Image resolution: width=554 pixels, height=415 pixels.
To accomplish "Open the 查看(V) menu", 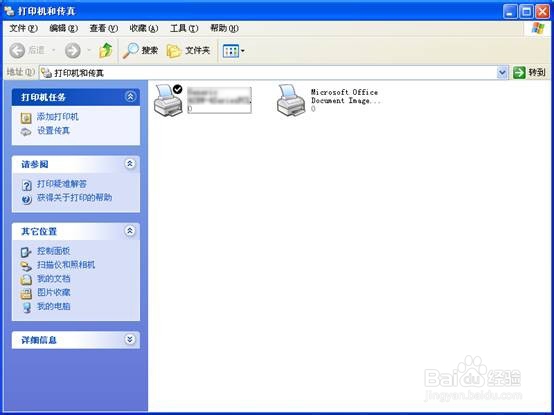I will click(104, 28).
